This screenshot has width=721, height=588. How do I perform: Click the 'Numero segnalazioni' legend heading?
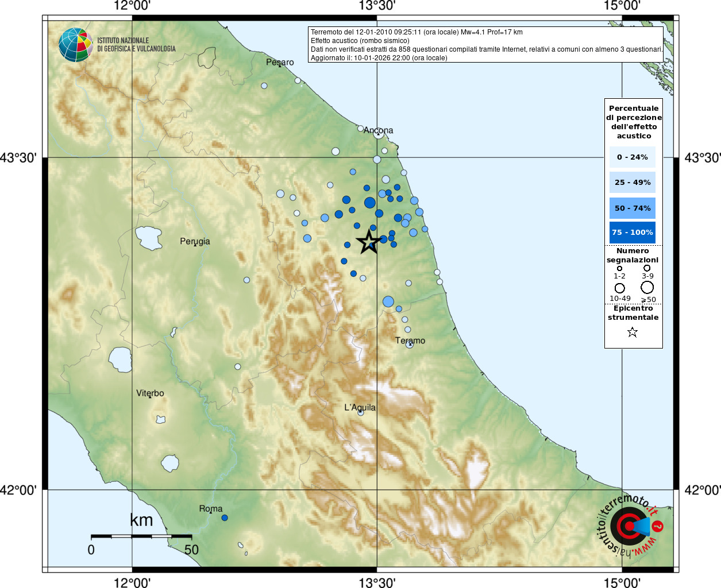tap(633, 255)
